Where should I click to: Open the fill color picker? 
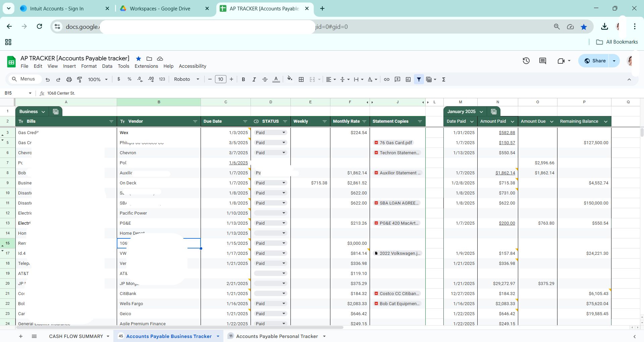tap(289, 79)
